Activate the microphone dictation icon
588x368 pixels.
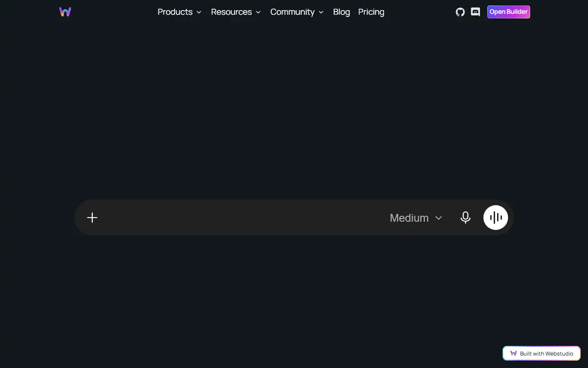pos(465,218)
